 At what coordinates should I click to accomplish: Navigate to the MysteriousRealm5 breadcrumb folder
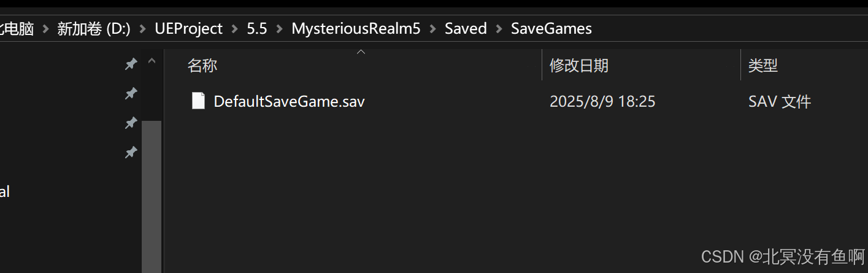click(356, 29)
